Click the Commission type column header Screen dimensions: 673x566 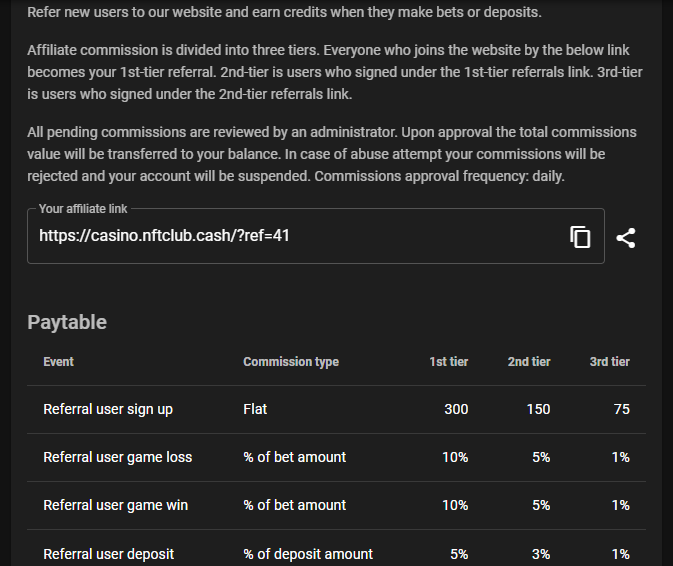[291, 362]
